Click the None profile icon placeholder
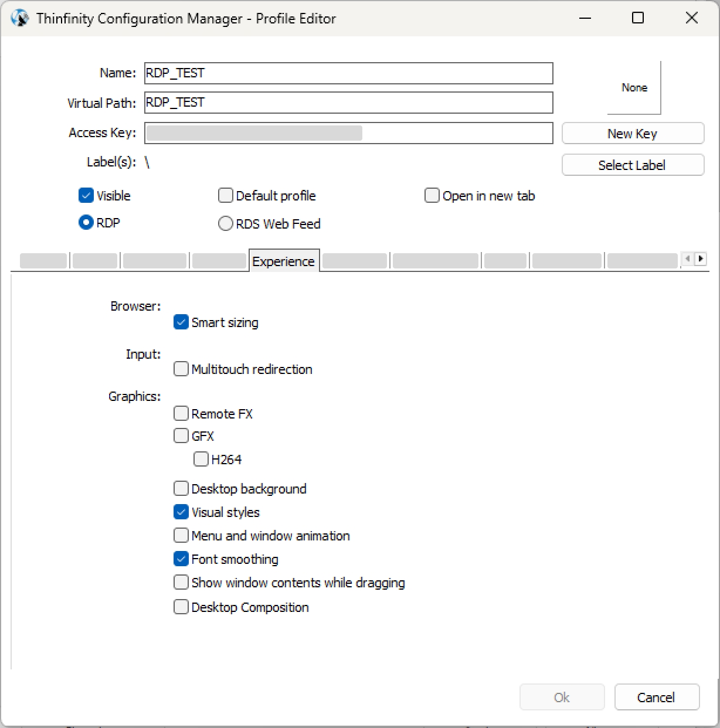Screen dimensions: 720x728 [634, 88]
